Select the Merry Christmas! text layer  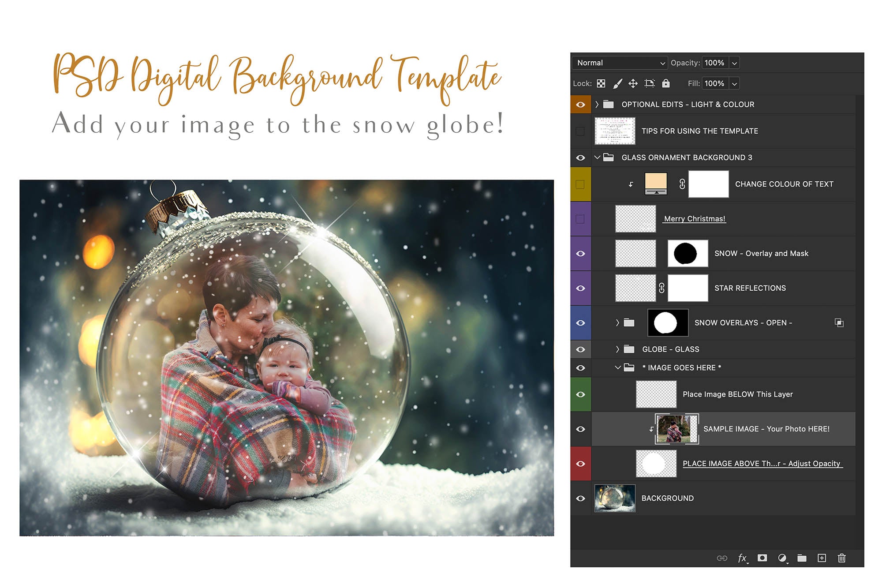point(695,219)
